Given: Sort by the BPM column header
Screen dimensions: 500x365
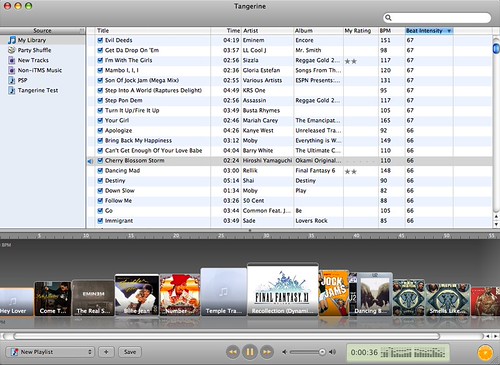Looking at the screenshot, I should 392,31.
